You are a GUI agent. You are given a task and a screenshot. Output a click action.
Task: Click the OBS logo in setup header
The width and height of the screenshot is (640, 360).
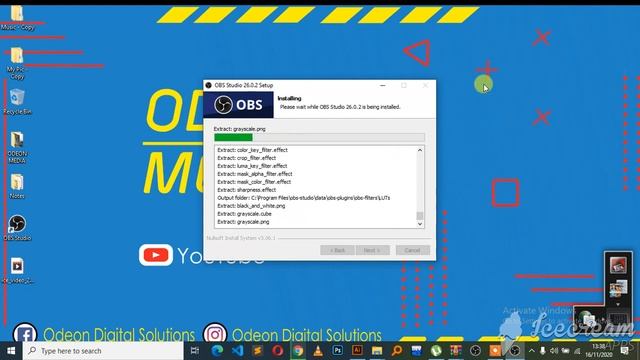[x=238, y=105]
